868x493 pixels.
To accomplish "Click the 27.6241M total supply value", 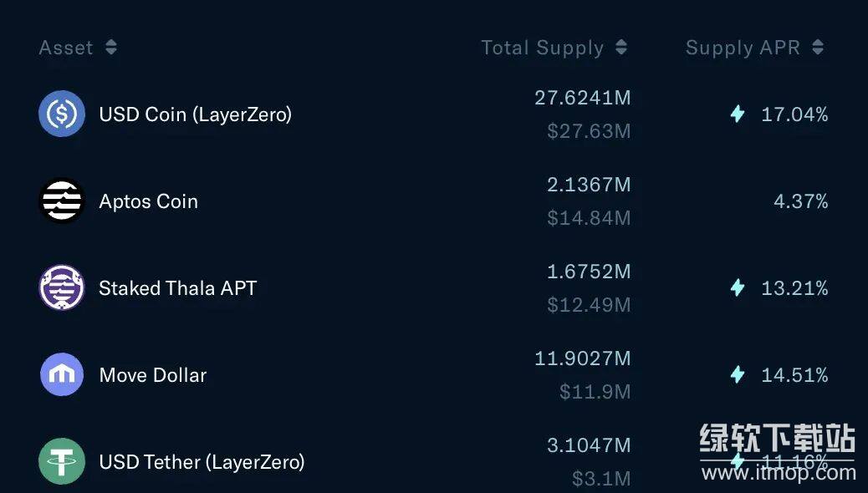I will coord(583,98).
